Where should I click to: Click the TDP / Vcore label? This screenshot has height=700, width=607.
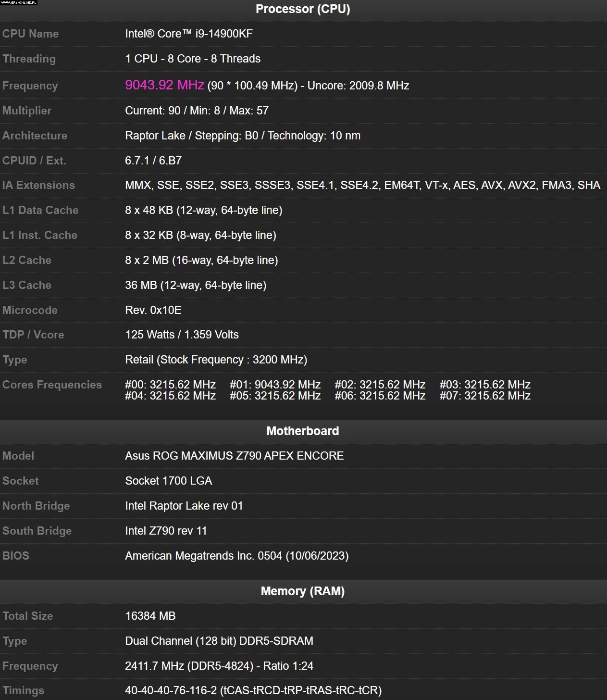click(33, 335)
